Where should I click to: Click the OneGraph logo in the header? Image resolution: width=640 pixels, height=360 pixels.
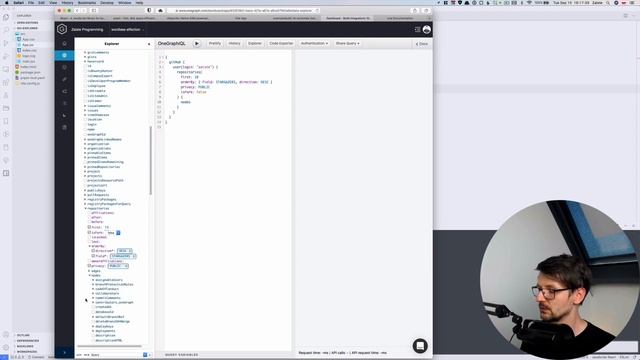point(62,29)
